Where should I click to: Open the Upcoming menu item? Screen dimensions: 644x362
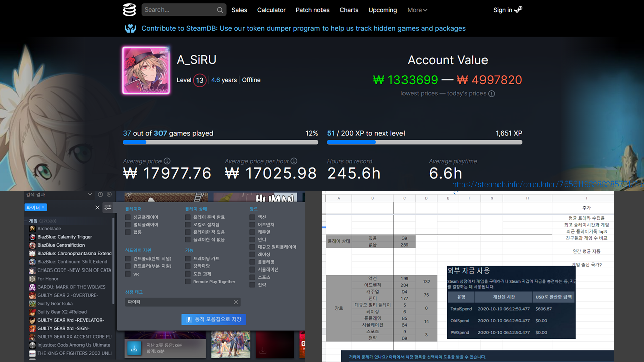383,10
